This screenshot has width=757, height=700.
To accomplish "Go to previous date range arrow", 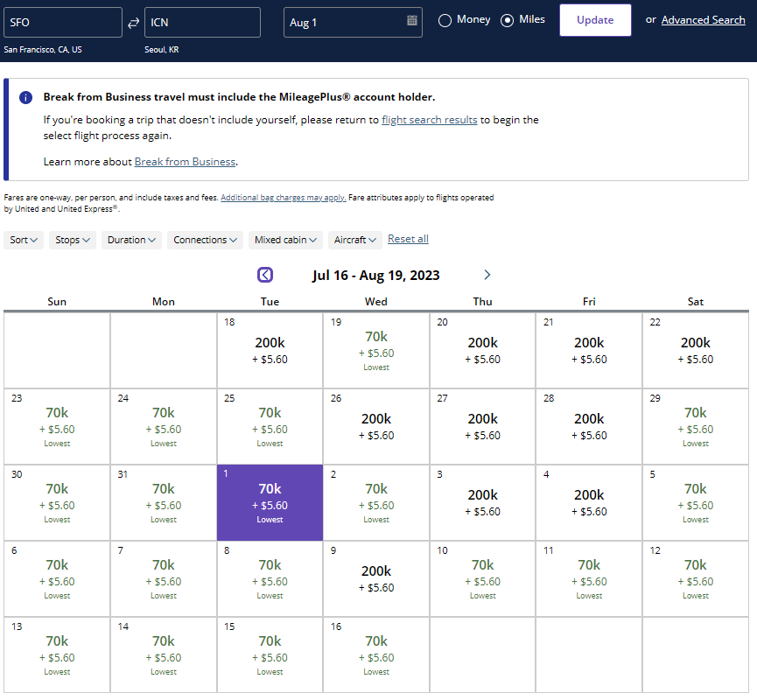I will [x=265, y=275].
